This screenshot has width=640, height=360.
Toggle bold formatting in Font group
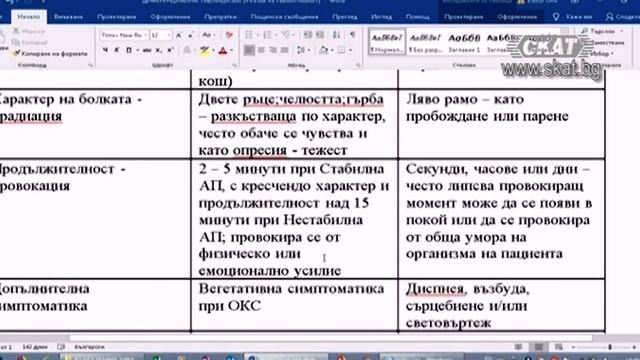[105, 50]
